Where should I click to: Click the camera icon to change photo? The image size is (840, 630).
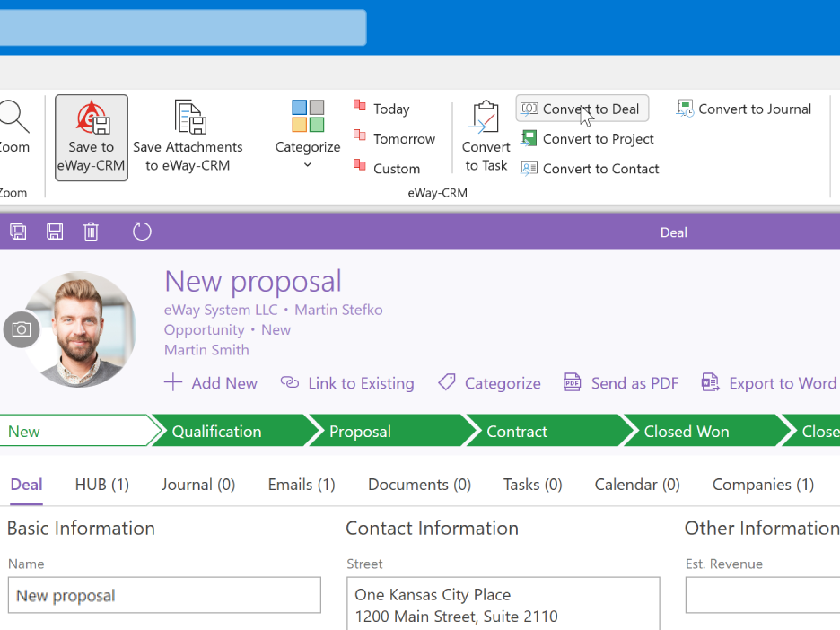pyautogui.click(x=22, y=329)
